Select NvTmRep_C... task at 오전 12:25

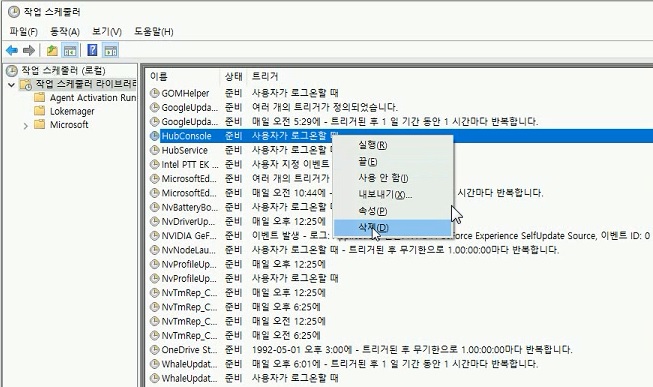click(x=400, y=321)
